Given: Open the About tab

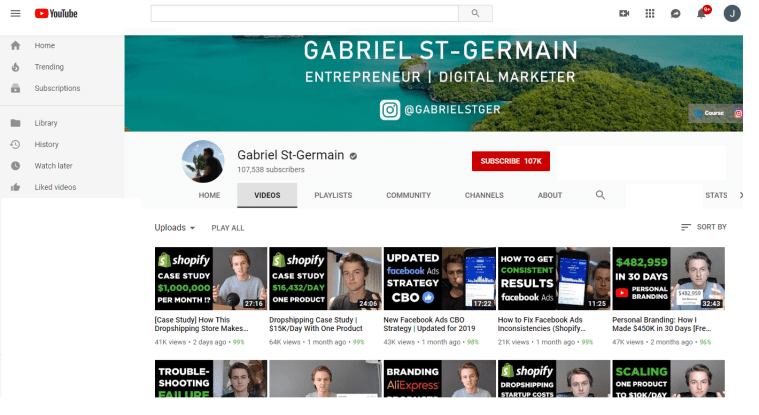Looking at the screenshot, I should point(550,195).
